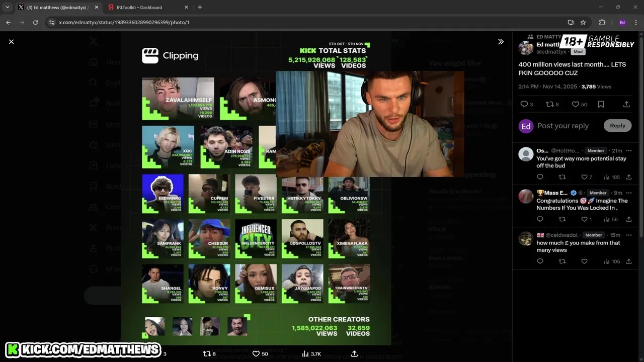Share from bottom photo bar

(354, 354)
